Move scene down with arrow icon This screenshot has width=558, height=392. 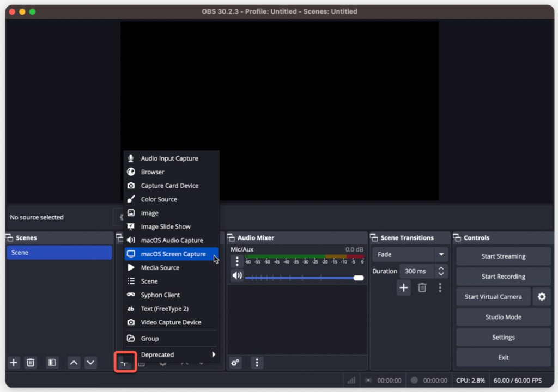coord(90,363)
